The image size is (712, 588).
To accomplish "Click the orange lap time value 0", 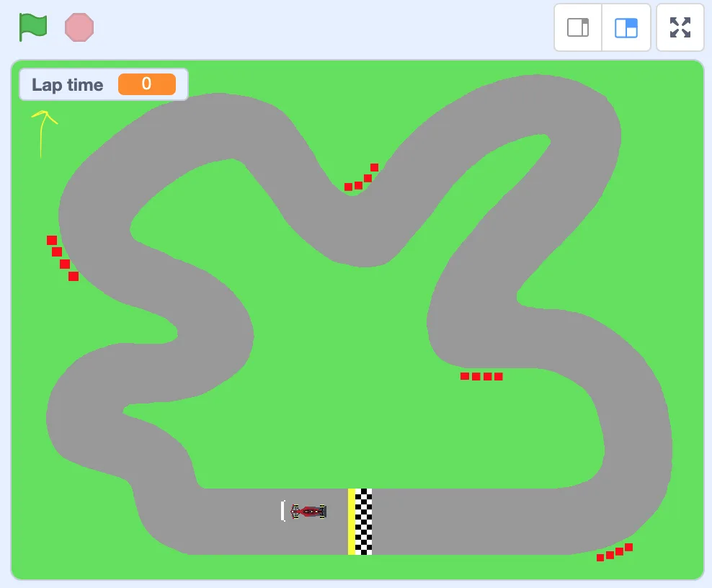I will pyautogui.click(x=147, y=84).
